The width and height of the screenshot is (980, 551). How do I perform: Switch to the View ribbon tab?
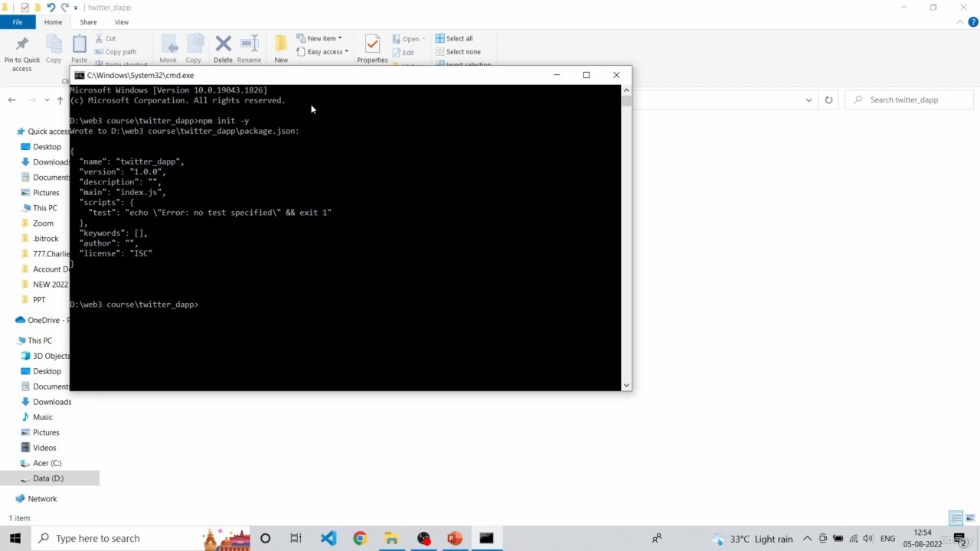122,22
